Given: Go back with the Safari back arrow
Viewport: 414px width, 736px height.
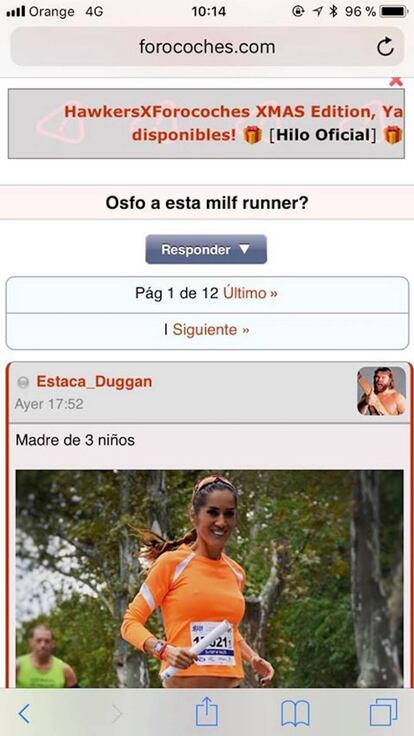Looking at the screenshot, I should pyautogui.click(x=24, y=713).
